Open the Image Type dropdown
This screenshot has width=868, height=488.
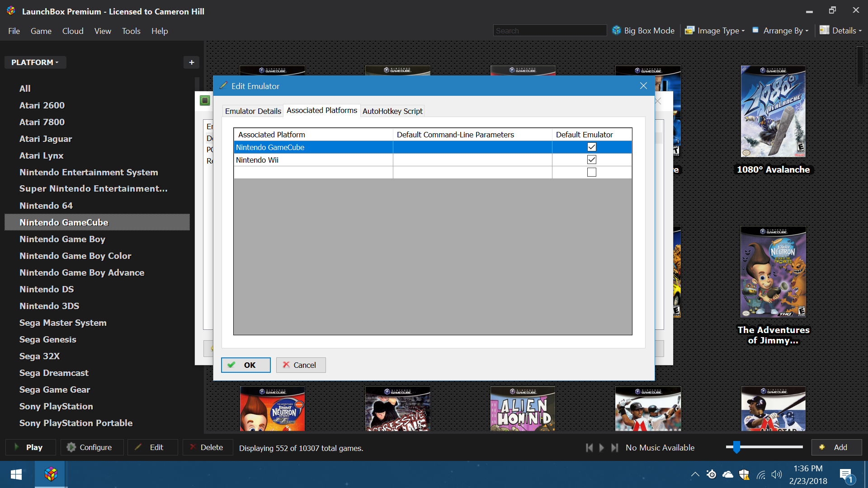click(x=715, y=31)
